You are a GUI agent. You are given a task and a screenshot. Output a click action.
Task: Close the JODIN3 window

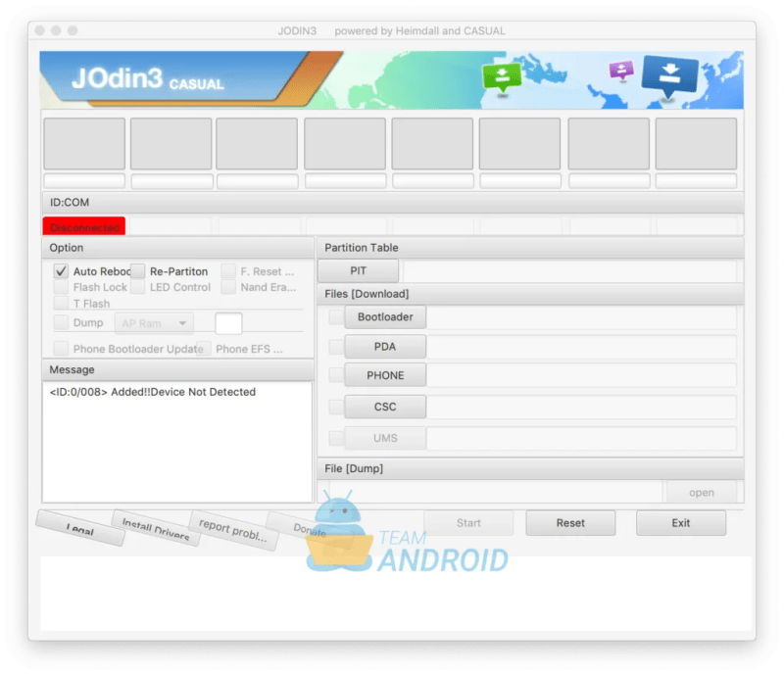40,30
